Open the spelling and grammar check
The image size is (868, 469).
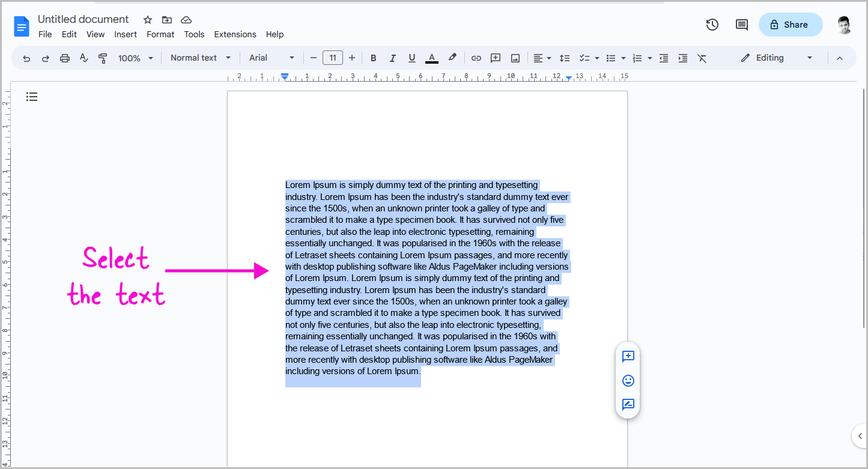pos(83,58)
